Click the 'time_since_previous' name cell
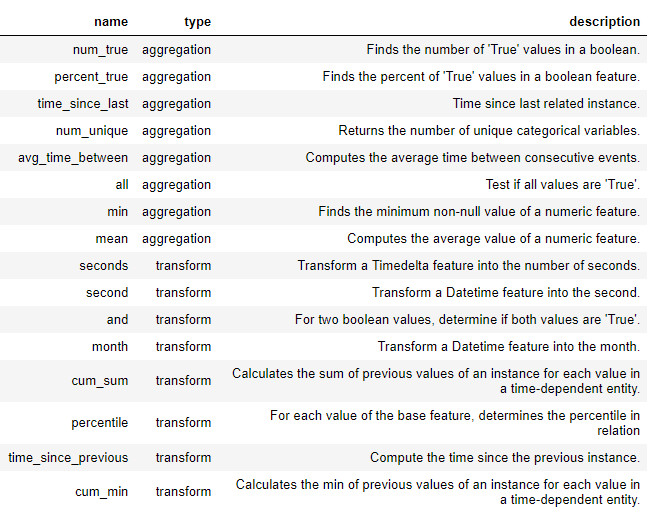658x520 pixels. (x=68, y=457)
